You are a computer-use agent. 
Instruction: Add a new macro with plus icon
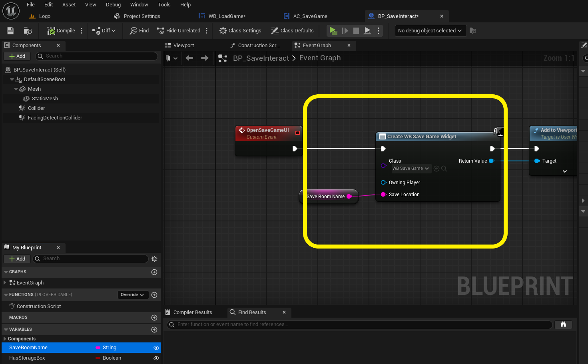click(154, 318)
